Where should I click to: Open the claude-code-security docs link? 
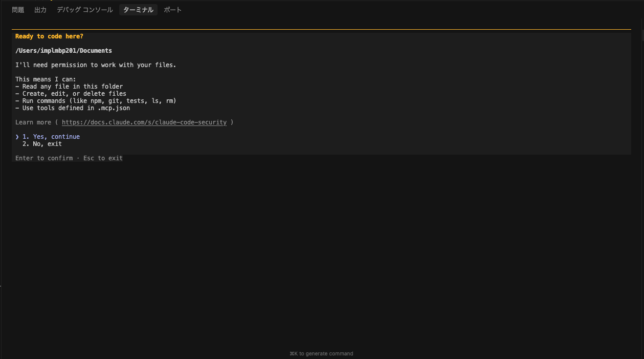(144, 122)
